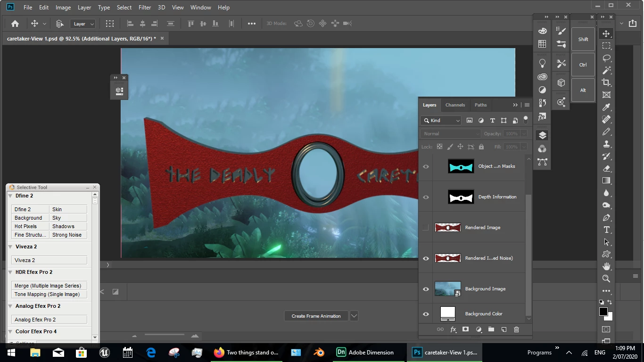The image size is (644, 362).
Task: Click the Create Frame Animation button
Action: pyautogui.click(x=316, y=316)
